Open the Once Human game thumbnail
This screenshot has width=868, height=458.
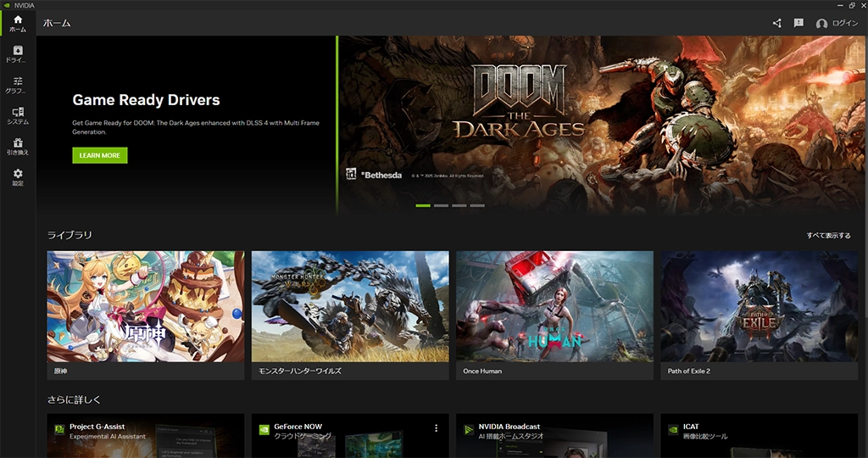pyautogui.click(x=554, y=306)
